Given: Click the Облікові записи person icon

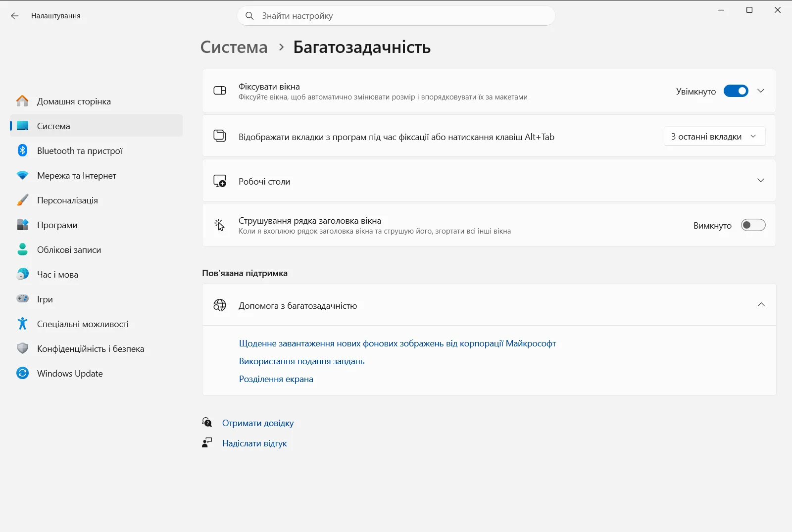Looking at the screenshot, I should 22,249.
